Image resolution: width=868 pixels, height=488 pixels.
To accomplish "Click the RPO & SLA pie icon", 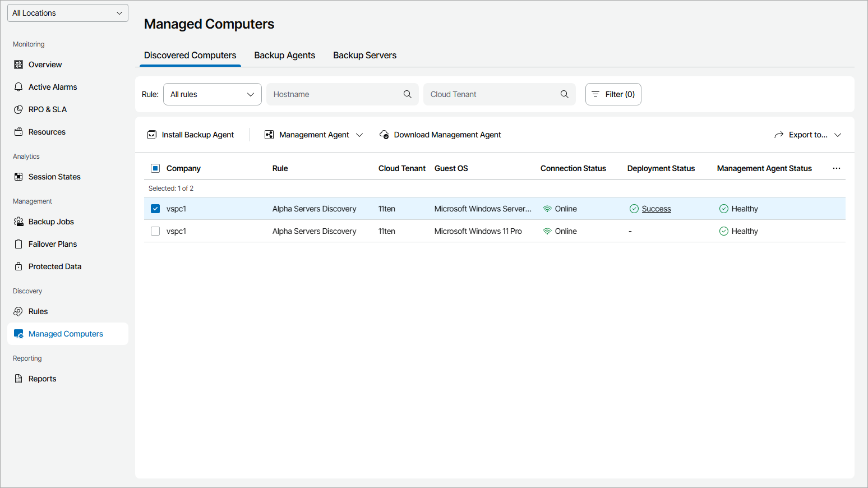I will pyautogui.click(x=19, y=109).
